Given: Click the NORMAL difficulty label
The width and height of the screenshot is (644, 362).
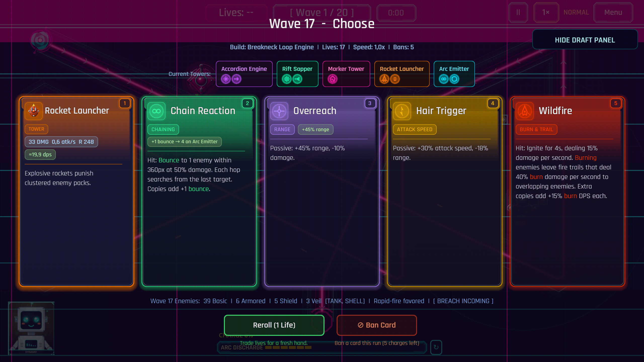Looking at the screenshot, I should [576, 13].
